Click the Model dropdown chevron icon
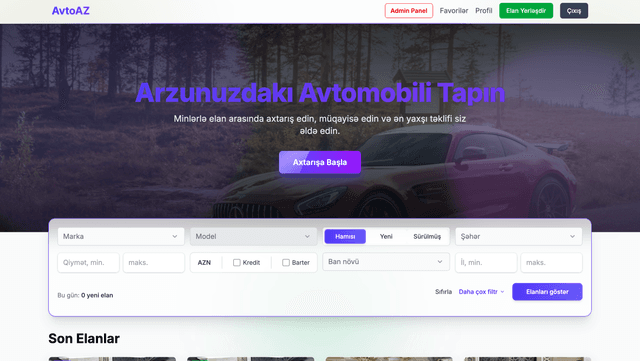This screenshot has width=640, height=361. pos(307,236)
